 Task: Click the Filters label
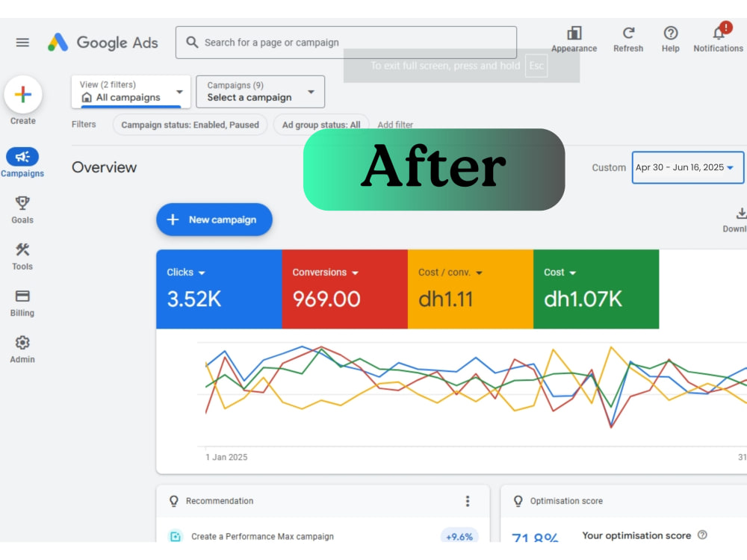click(x=84, y=124)
